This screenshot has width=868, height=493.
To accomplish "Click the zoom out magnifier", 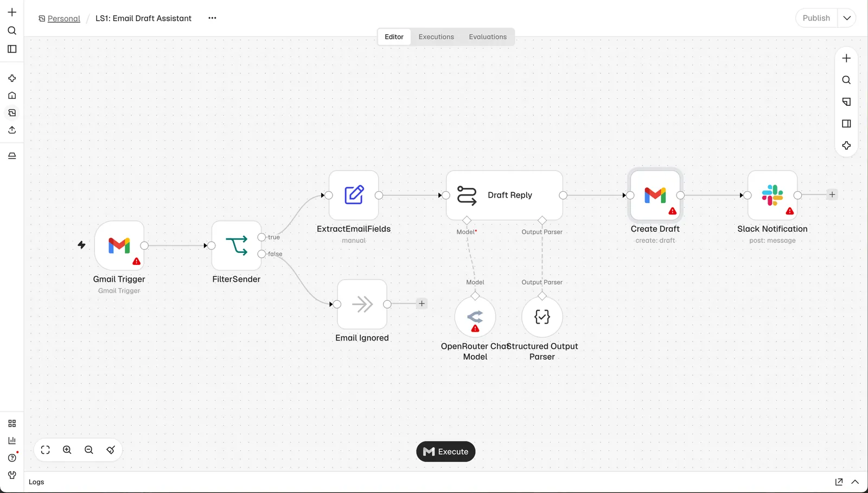I will [x=89, y=450].
